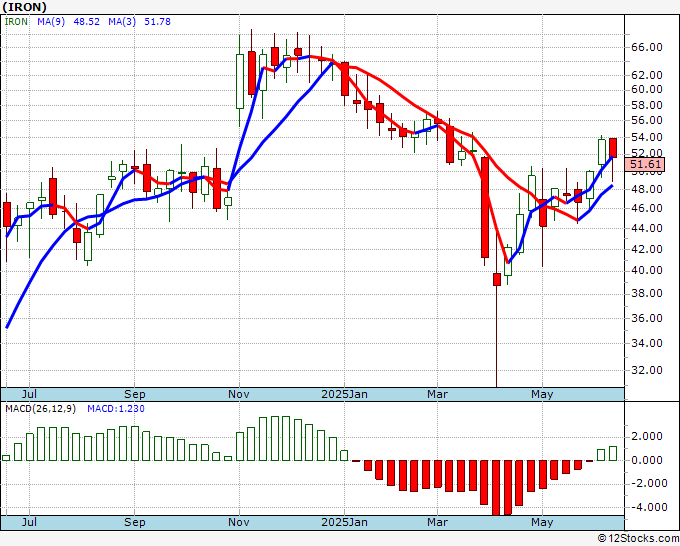Click the 51.78 moving average value
Viewport: 680px width, 546px height.
tap(157, 22)
